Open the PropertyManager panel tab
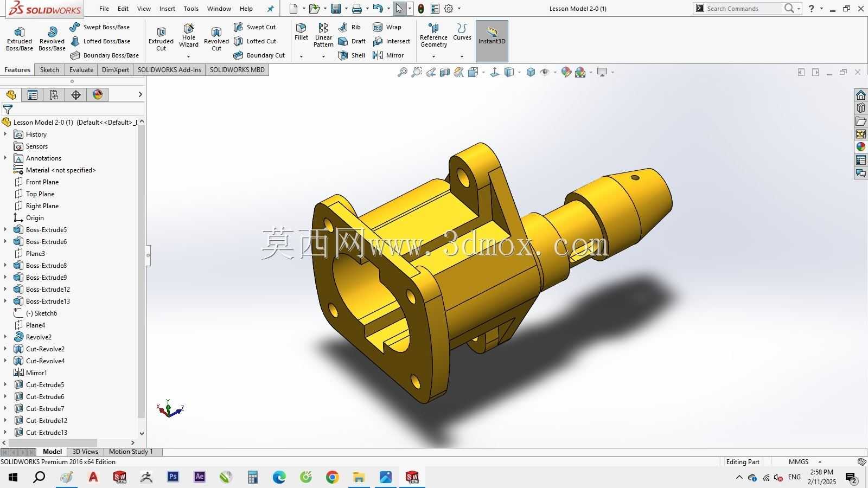The width and height of the screenshot is (868, 488). pyautogui.click(x=33, y=95)
